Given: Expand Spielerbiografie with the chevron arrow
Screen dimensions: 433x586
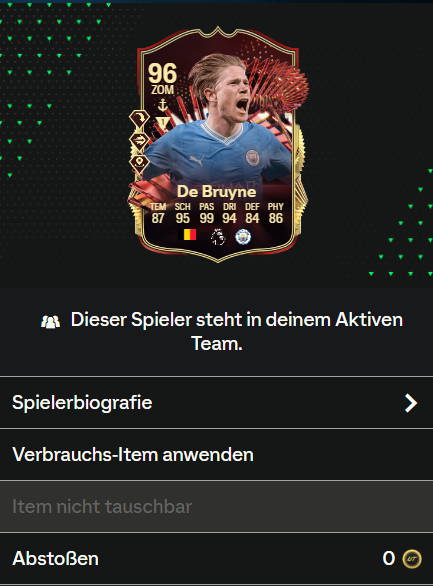Looking at the screenshot, I should (411, 403).
